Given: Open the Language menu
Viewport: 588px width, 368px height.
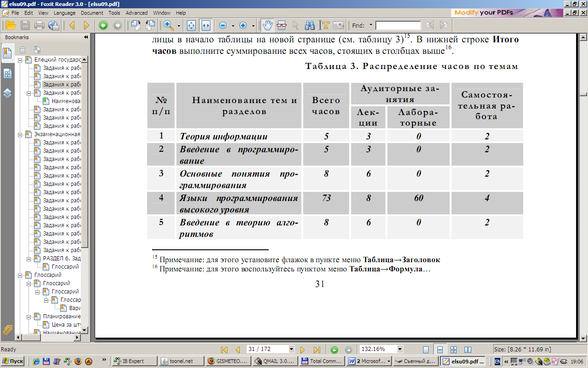Looking at the screenshot, I should click(x=64, y=13).
